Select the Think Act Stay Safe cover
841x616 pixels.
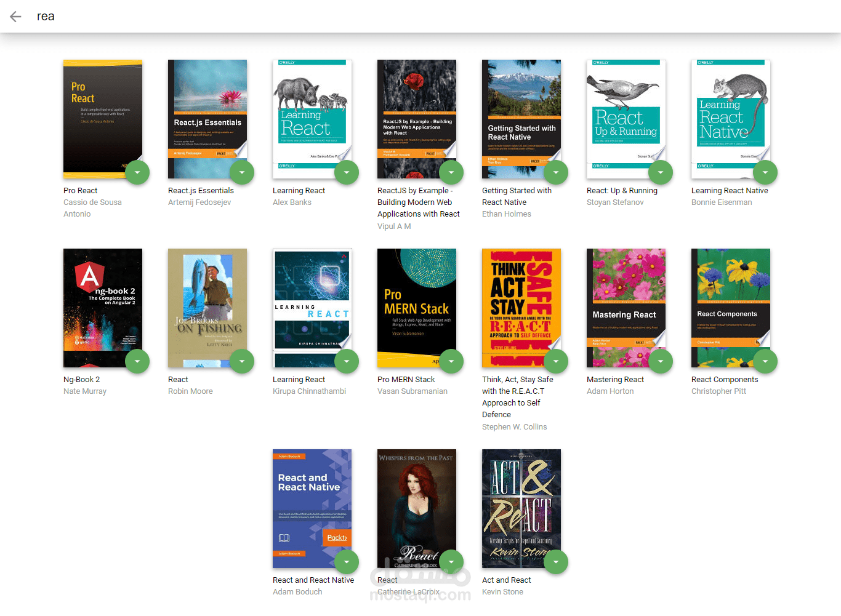click(521, 308)
